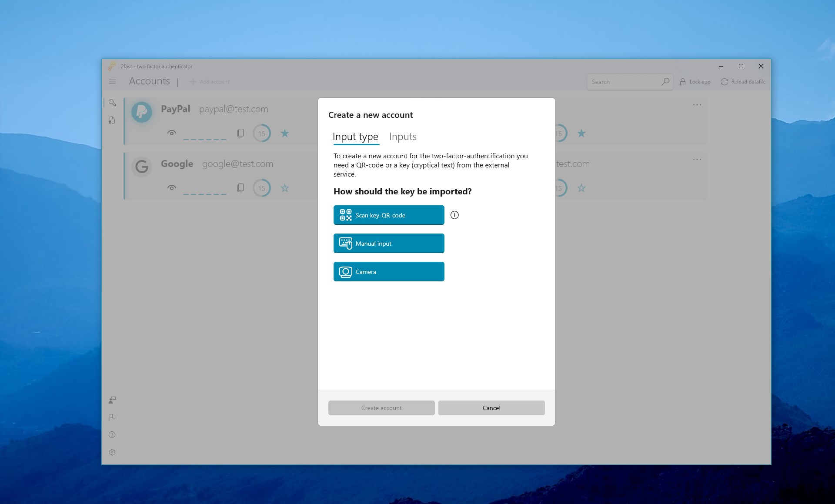Show the Google account code

click(172, 187)
